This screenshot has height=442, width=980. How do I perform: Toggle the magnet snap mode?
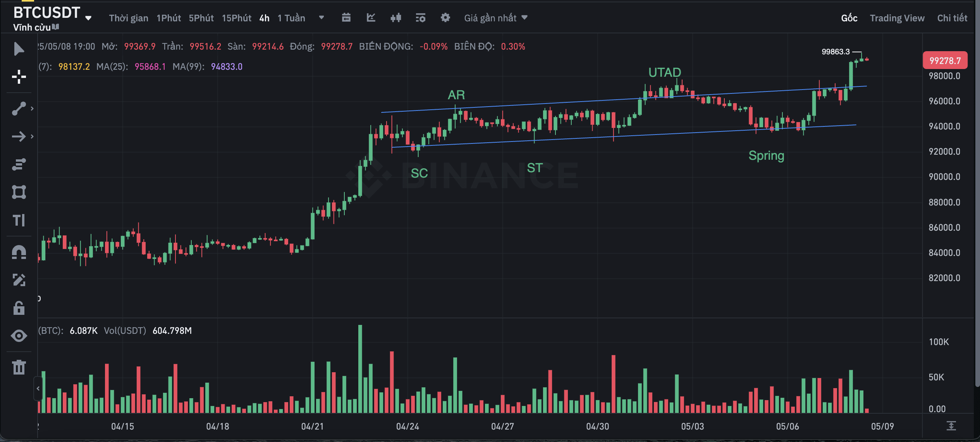19,252
